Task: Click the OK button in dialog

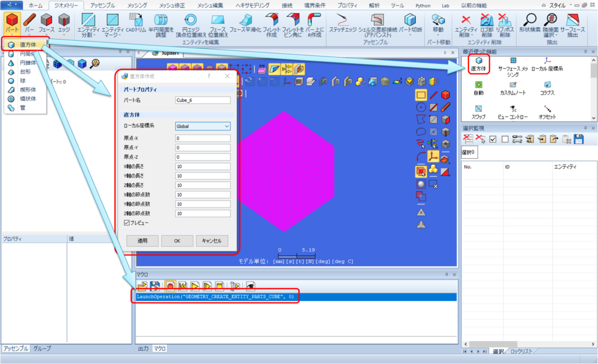Action: tap(177, 241)
